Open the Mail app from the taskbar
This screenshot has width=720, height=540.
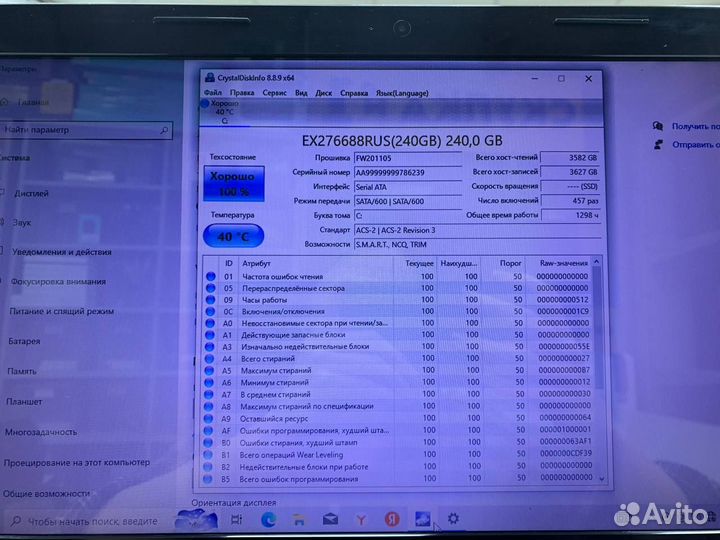point(330,519)
